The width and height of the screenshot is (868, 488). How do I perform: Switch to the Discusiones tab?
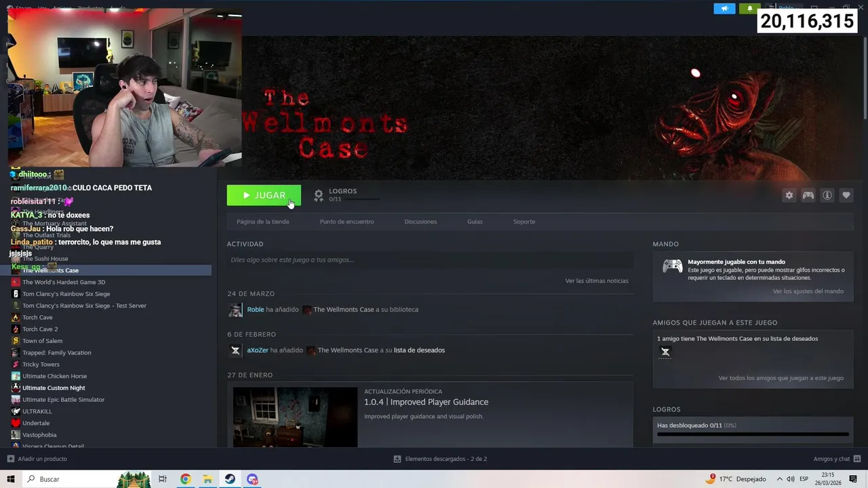coord(420,222)
